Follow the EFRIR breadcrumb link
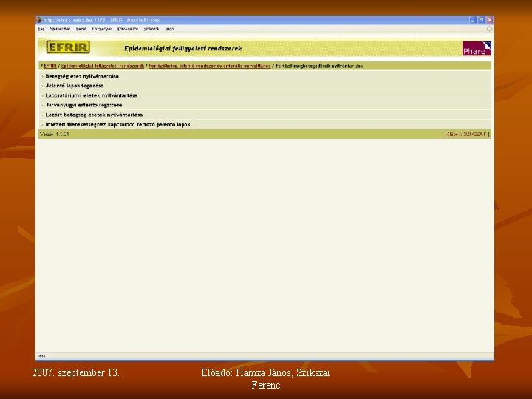 click(x=50, y=66)
